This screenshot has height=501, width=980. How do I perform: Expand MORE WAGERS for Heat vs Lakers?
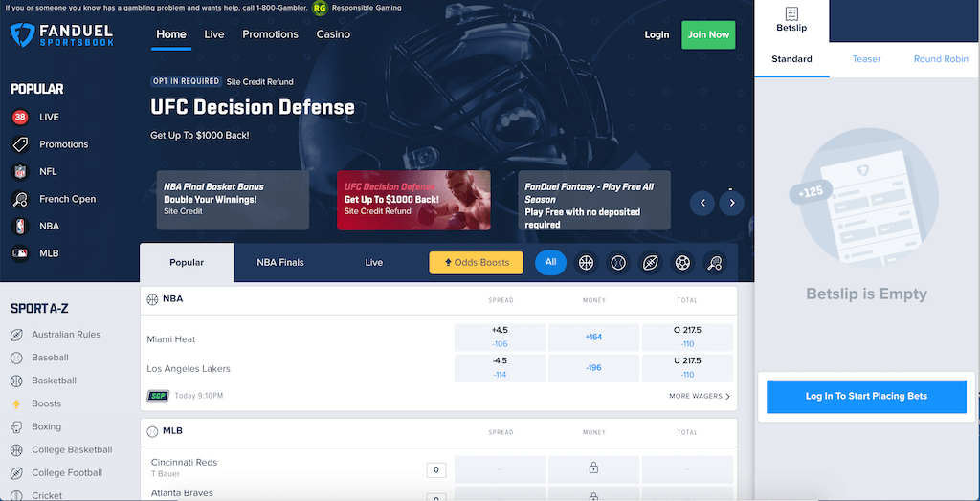coord(700,396)
